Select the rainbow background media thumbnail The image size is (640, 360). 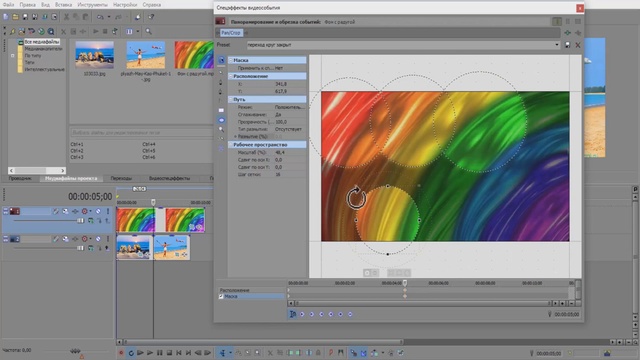tap(194, 55)
